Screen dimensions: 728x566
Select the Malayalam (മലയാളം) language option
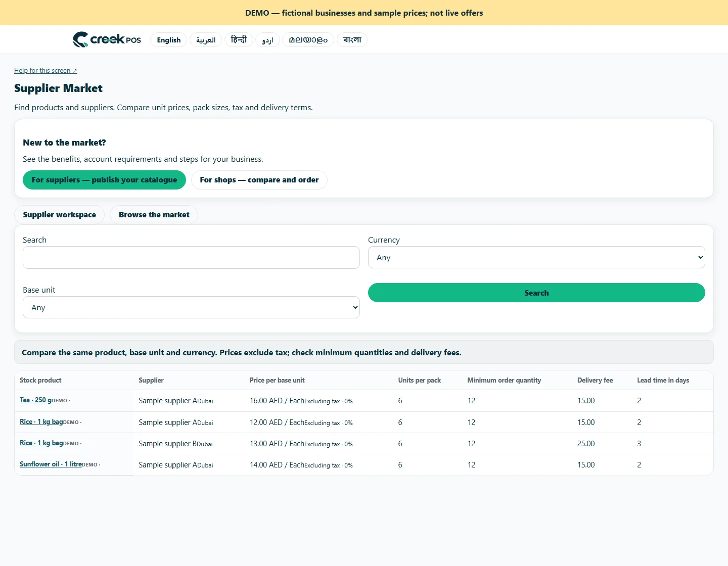(x=308, y=40)
